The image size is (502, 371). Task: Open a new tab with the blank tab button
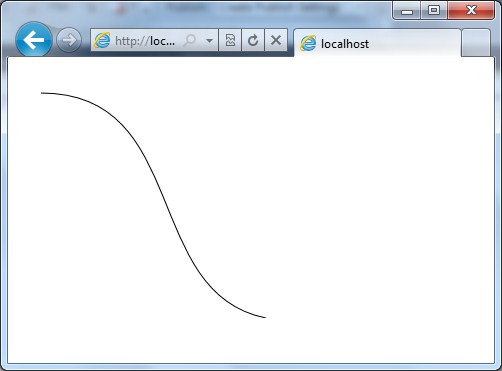pyautogui.click(x=476, y=43)
